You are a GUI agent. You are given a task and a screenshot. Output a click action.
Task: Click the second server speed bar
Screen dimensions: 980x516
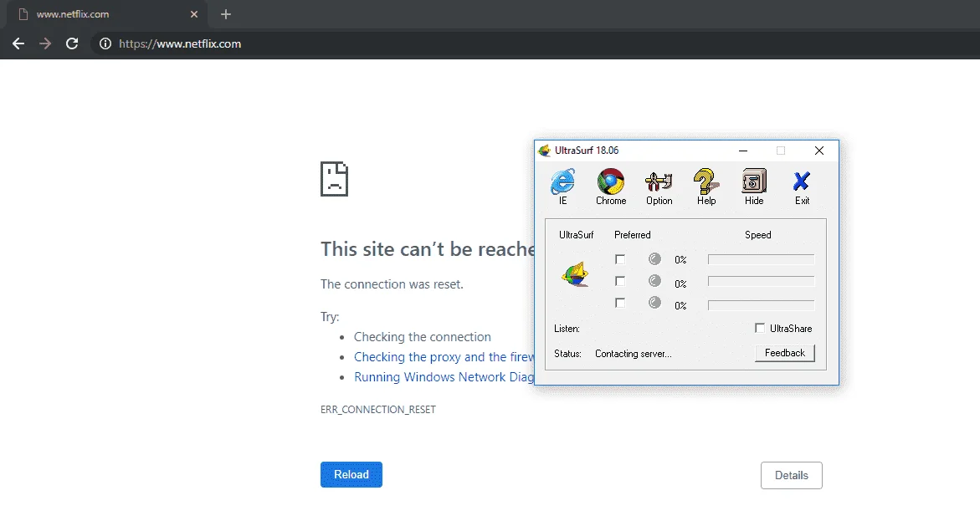[762, 281]
